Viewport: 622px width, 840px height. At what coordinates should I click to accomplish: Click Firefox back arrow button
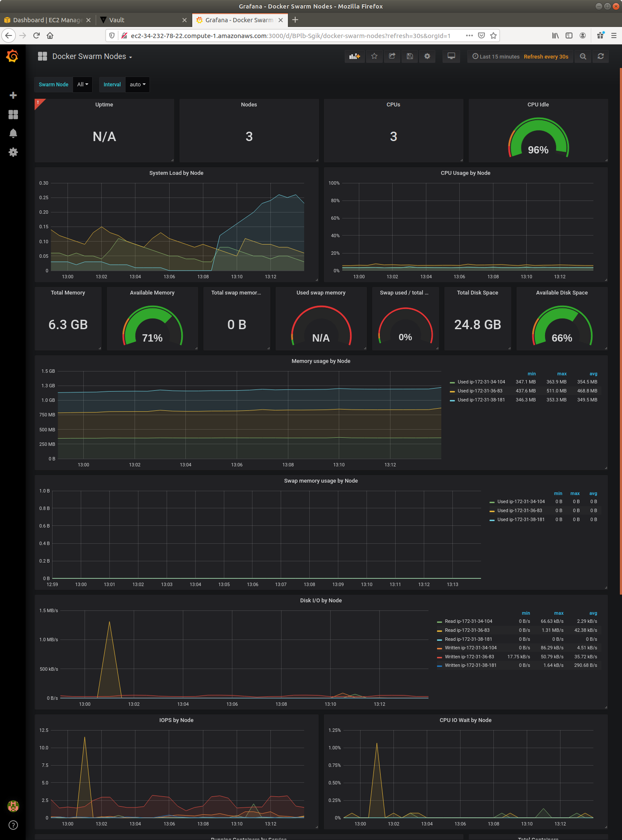[9, 35]
